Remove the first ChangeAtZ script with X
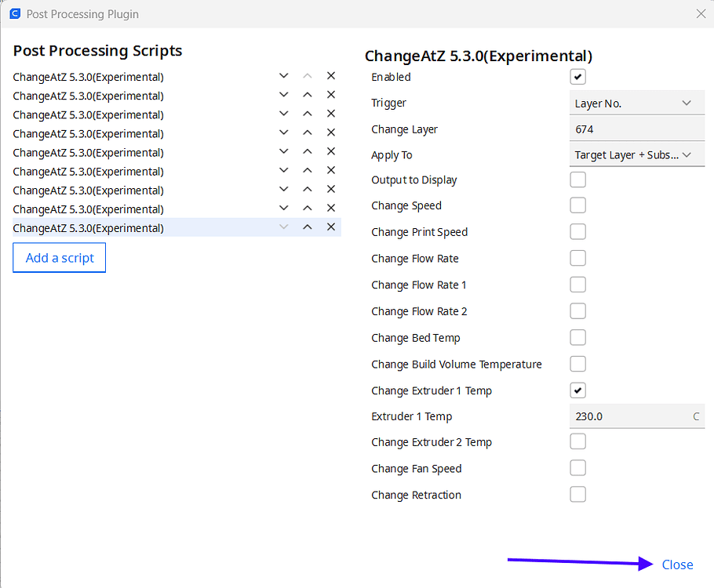Image resolution: width=714 pixels, height=588 pixels. tap(331, 76)
